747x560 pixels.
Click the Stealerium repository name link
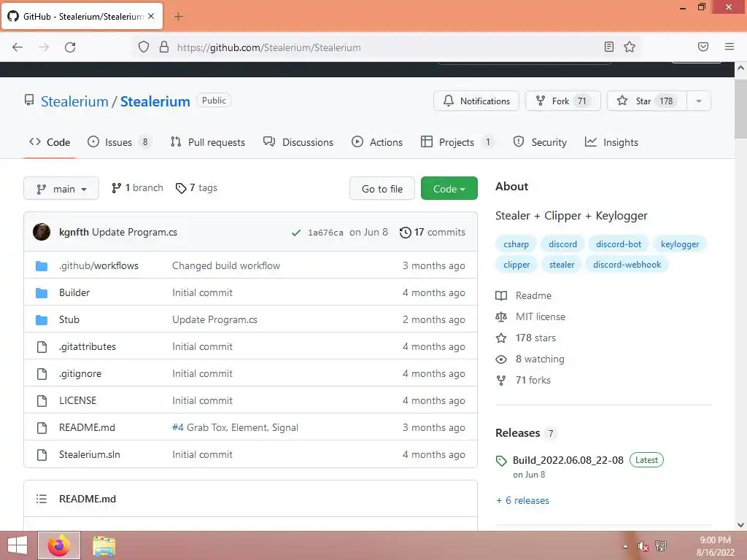(155, 101)
